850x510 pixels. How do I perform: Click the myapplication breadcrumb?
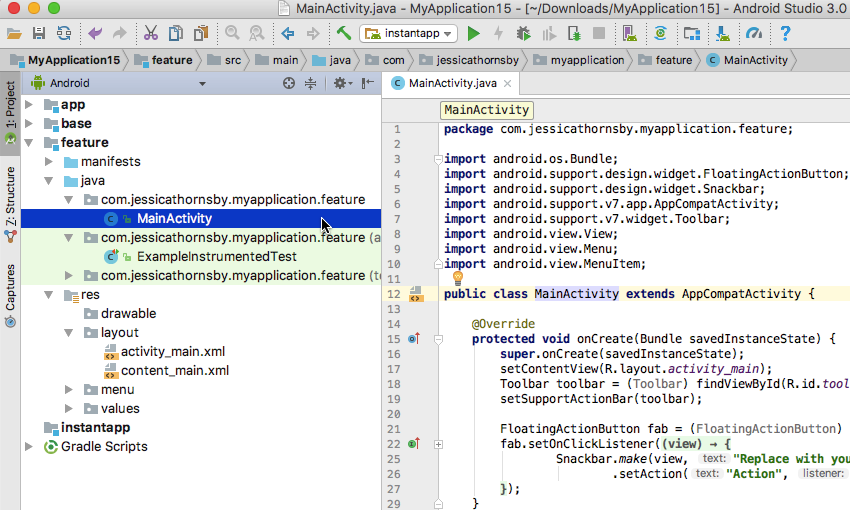(x=578, y=60)
